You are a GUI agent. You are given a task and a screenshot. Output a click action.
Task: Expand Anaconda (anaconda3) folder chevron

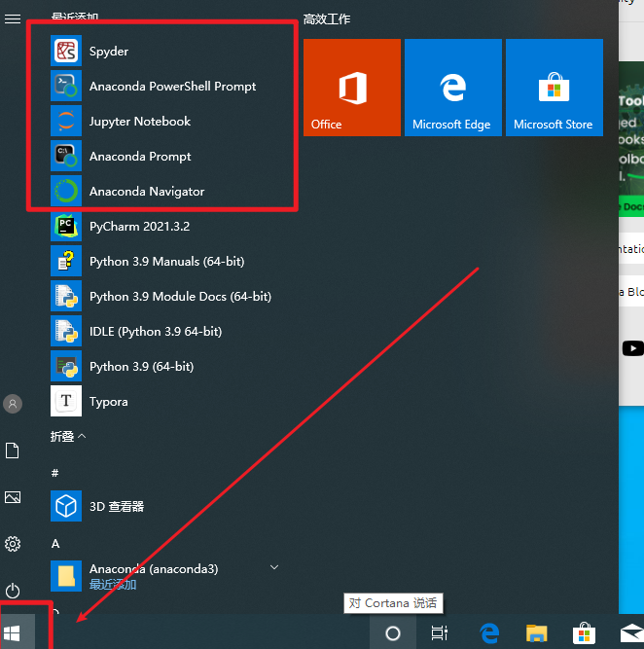(x=274, y=567)
